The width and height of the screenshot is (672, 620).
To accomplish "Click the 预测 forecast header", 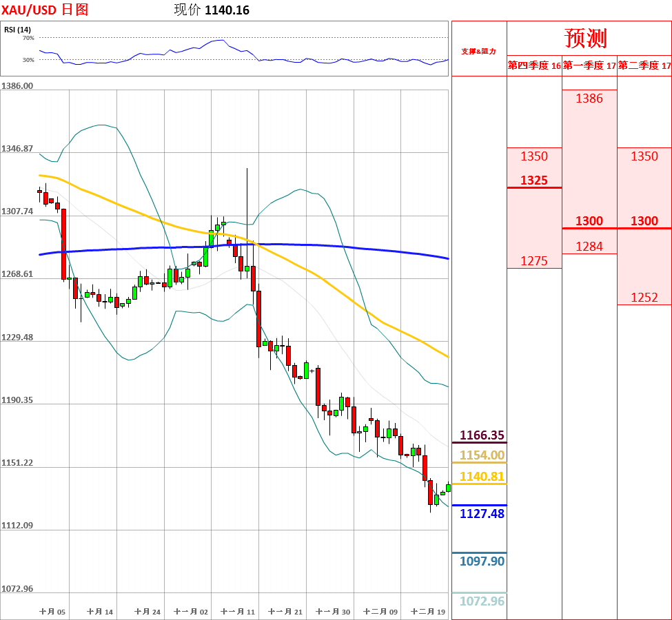I will pyautogui.click(x=585, y=37).
